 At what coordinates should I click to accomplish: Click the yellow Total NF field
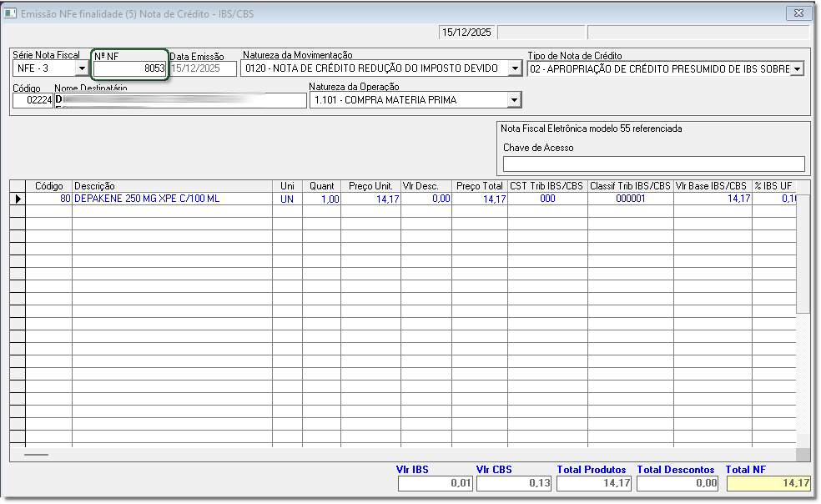pos(769,483)
